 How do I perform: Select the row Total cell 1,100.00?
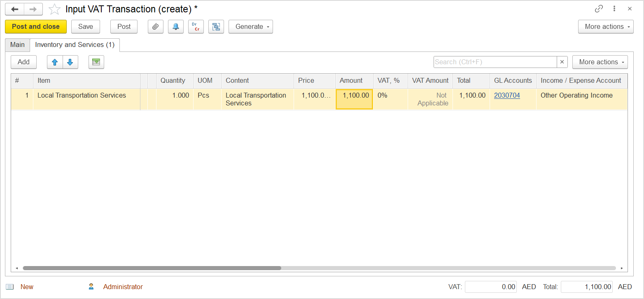[x=471, y=99]
